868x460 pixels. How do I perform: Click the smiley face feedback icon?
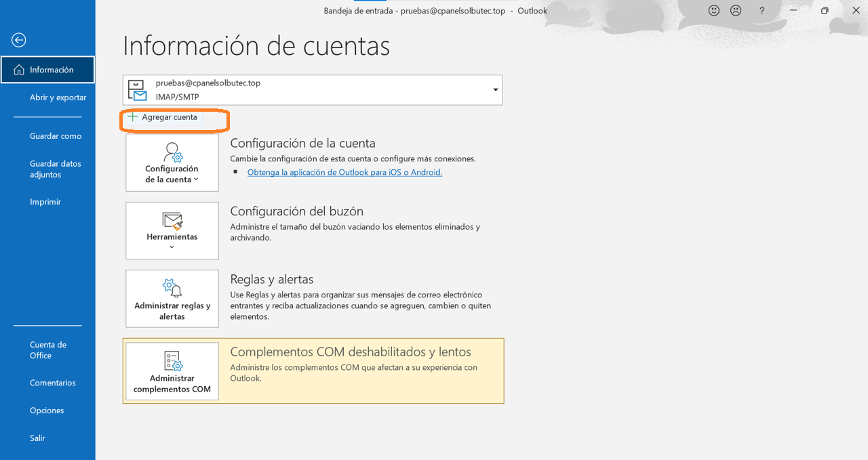coord(713,11)
